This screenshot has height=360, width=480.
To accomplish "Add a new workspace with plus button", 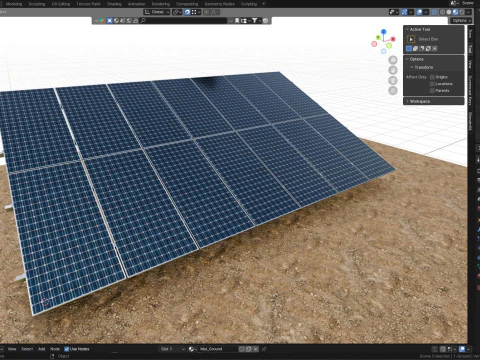I will (264, 4).
